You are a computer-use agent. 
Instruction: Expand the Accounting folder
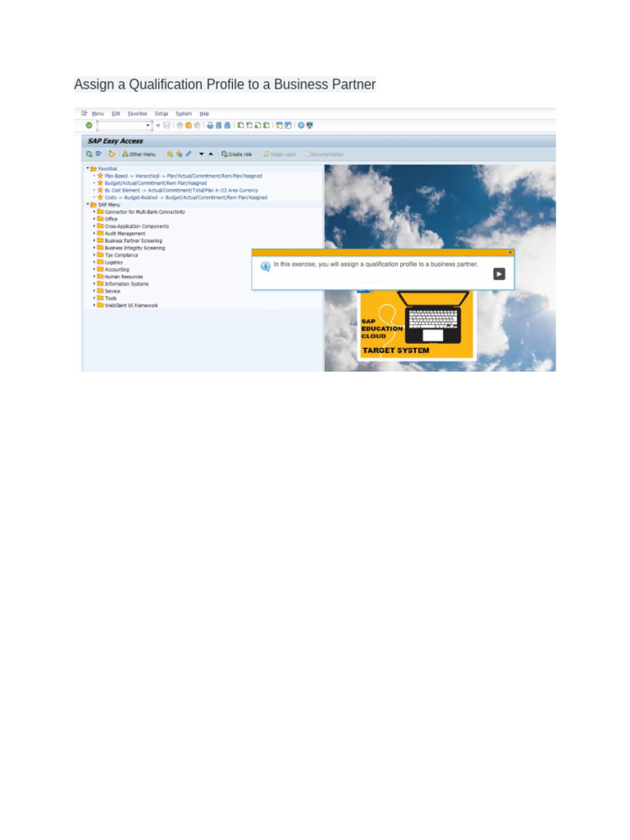(x=94, y=269)
